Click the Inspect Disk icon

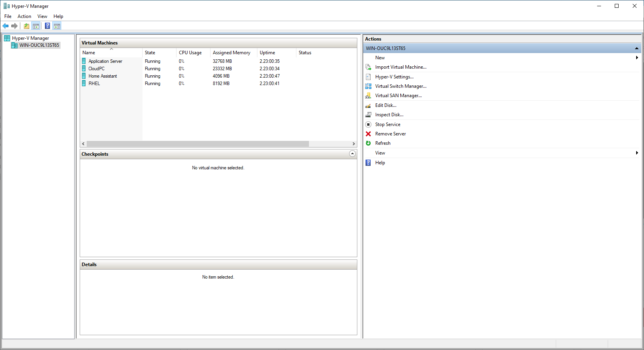[368, 115]
